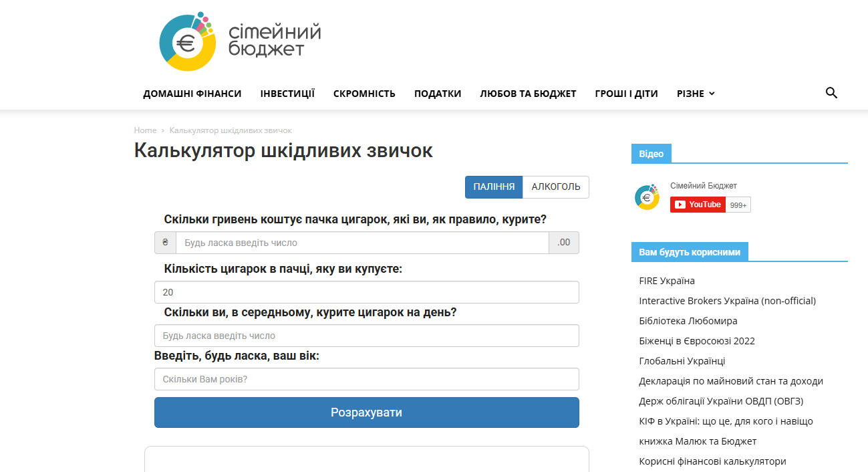The image size is (868, 472).
Task: Open ДОМАШНІ ФІНАНСИ menu item
Action: click(192, 94)
